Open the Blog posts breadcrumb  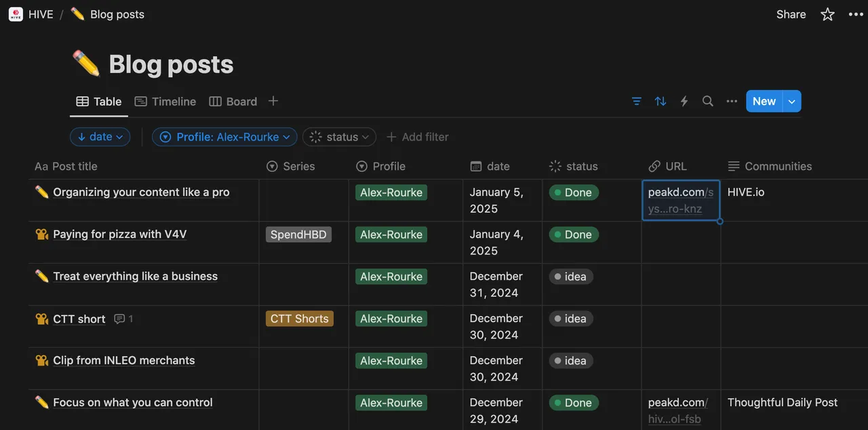click(107, 14)
